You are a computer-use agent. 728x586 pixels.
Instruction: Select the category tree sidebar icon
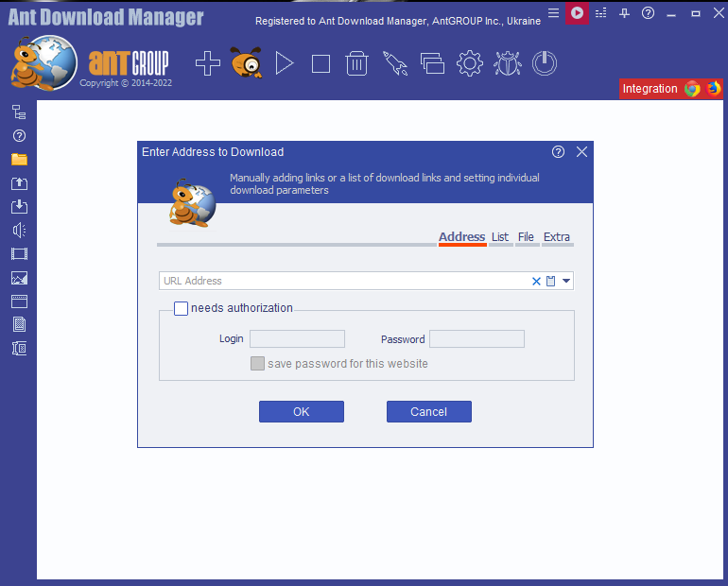pyautogui.click(x=19, y=112)
